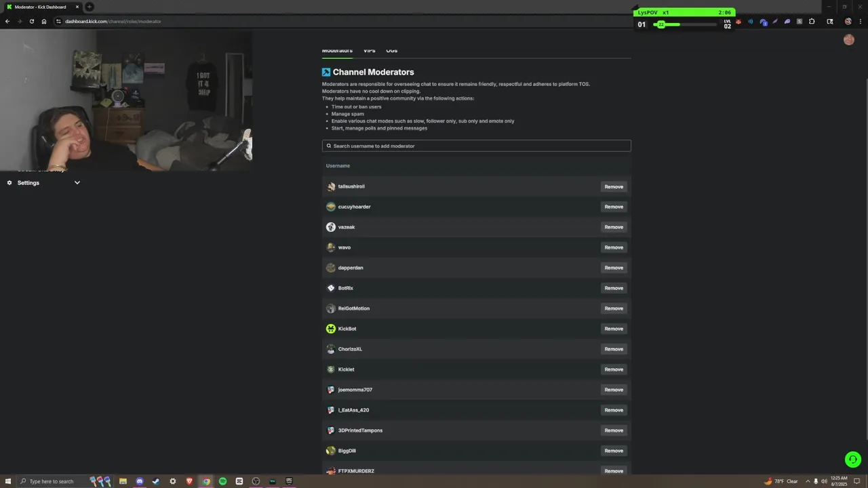This screenshot has width=868, height=488.
Task: Remove BotRix as moderator
Action: pyautogui.click(x=614, y=288)
